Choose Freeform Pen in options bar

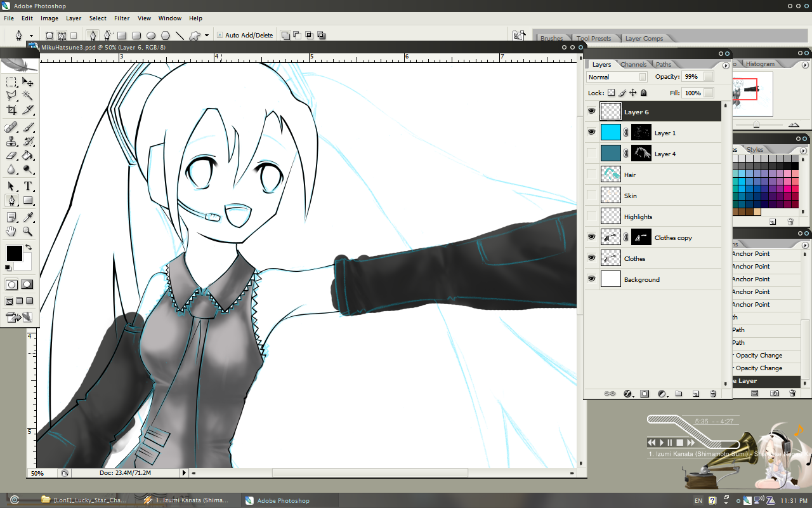[x=108, y=36]
